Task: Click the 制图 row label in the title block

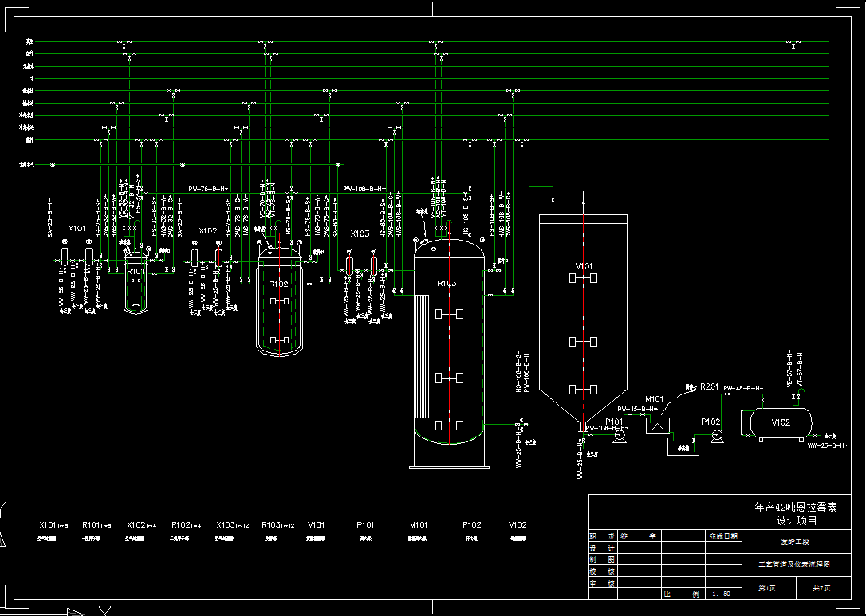Action: click(x=602, y=559)
